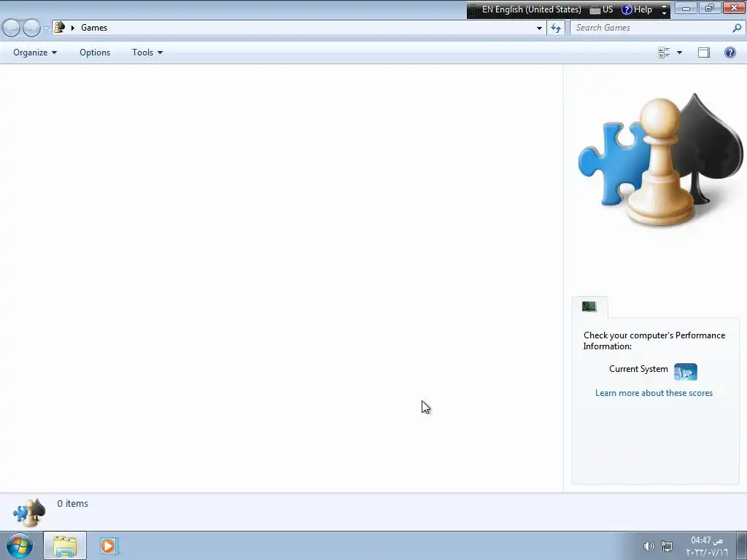Click the Games breadcrumb in address bar
The width and height of the screenshot is (747, 560).
coord(94,28)
